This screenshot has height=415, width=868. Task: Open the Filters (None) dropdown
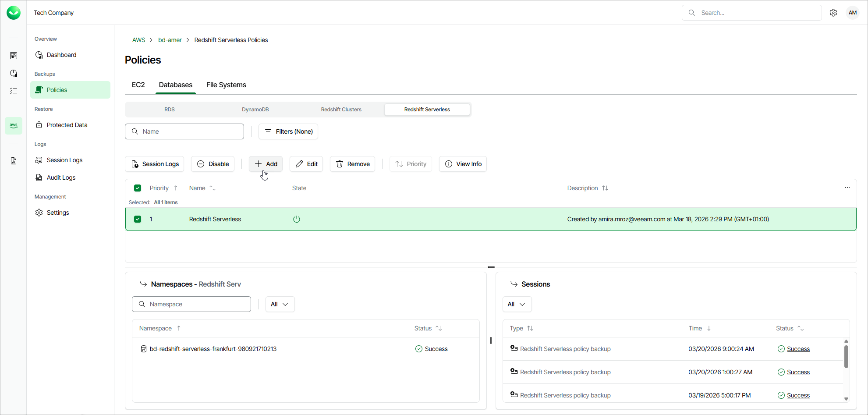288,131
